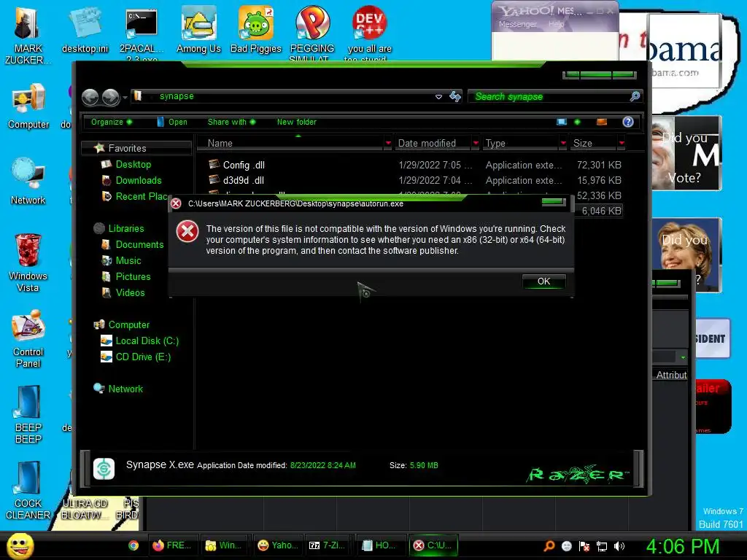The image size is (747, 560).
Task: Launch Chrome from the taskbar
Action: pyautogui.click(x=133, y=545)
